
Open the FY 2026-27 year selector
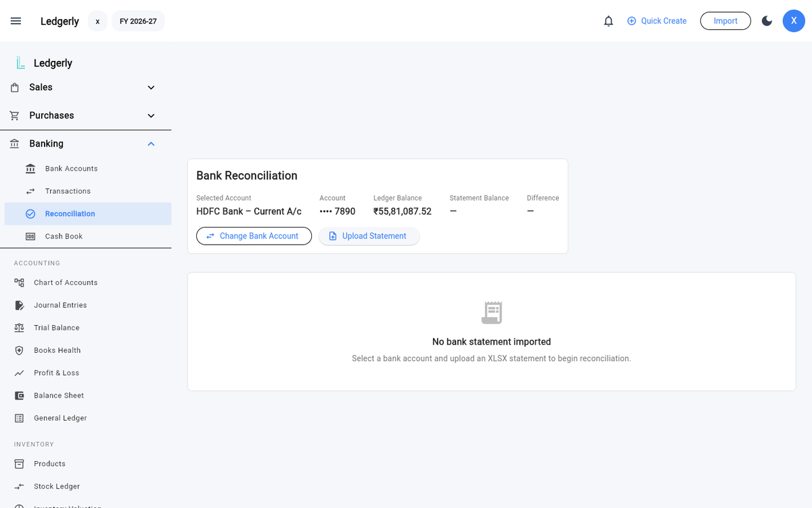138,21
